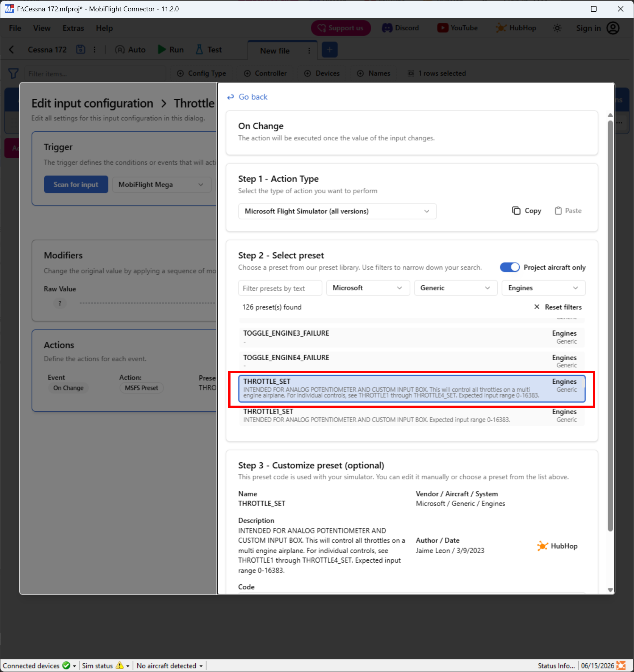Open the Names filter

[x=374, y=73]
